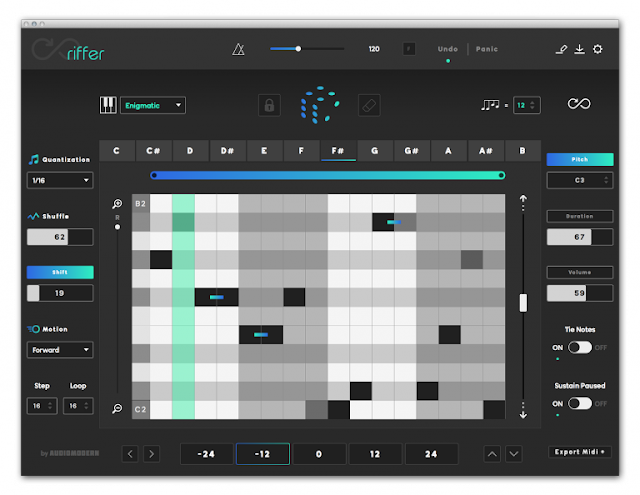The image size is (640, 495).
Task: Click the Motion icon
Action: pyautogui.click(x=33, y=329)
